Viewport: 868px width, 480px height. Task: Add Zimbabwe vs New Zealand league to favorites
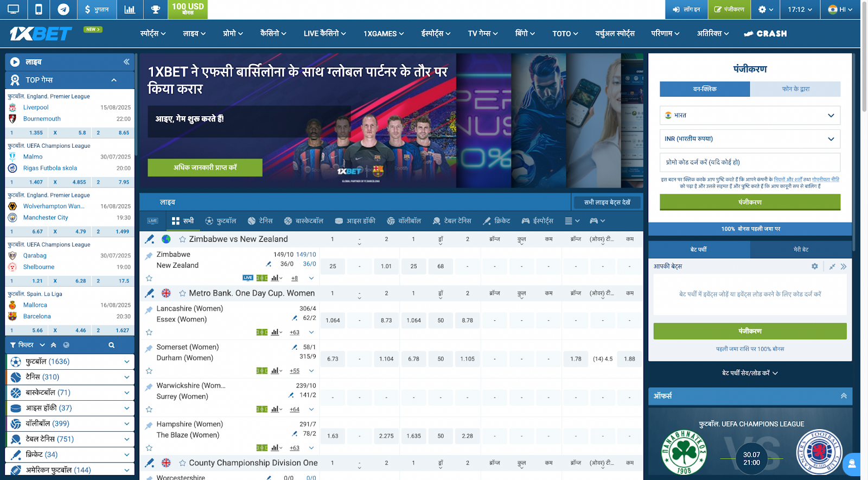click(x=183, y=239)
